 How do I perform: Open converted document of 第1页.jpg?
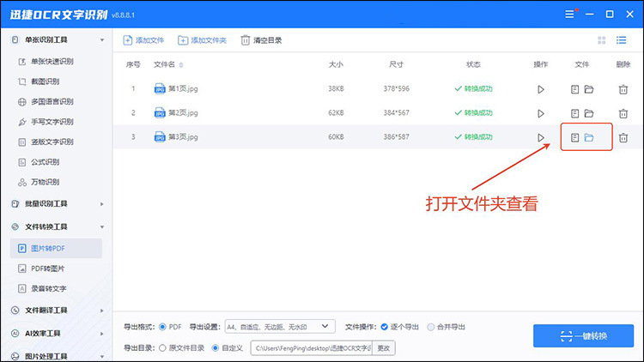pos(574,89)
